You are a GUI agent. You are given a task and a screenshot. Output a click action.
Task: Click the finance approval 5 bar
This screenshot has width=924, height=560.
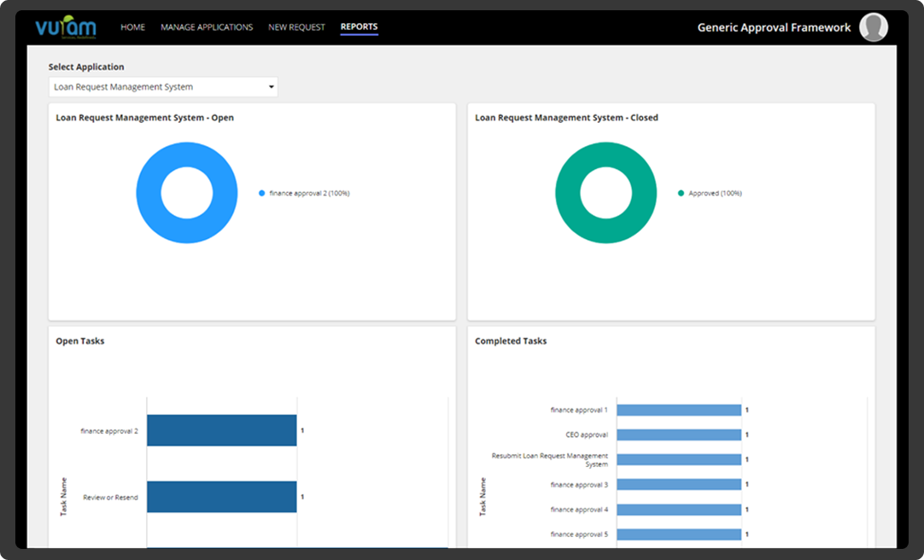coord(678,534)
